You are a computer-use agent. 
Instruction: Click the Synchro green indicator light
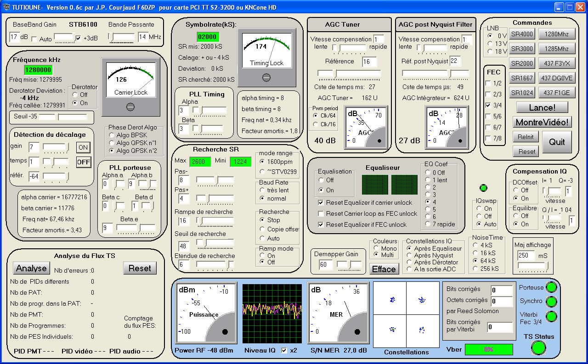coord(551,302)
